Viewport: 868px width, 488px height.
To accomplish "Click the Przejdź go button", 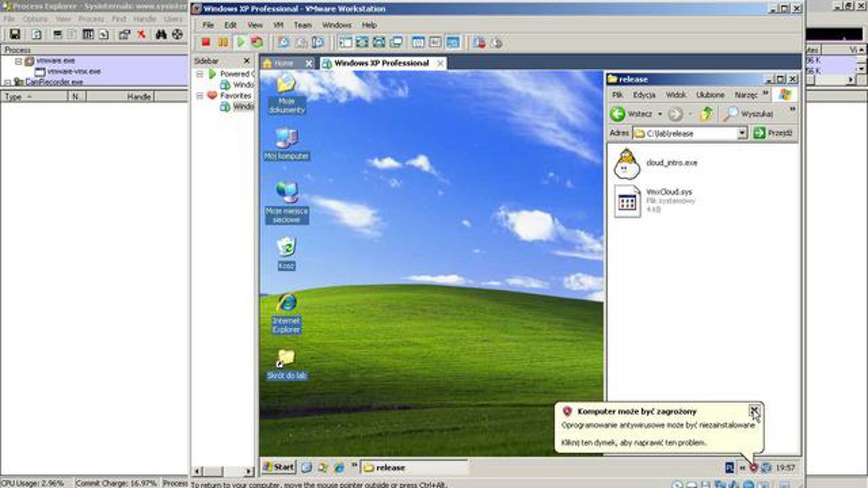I will pos(774,133).
